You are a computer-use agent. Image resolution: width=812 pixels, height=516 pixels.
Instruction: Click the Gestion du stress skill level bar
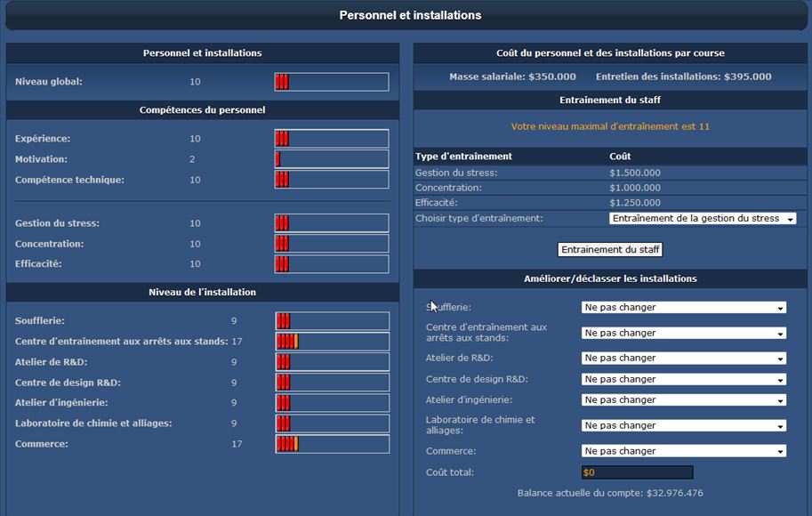pos(332,223)
